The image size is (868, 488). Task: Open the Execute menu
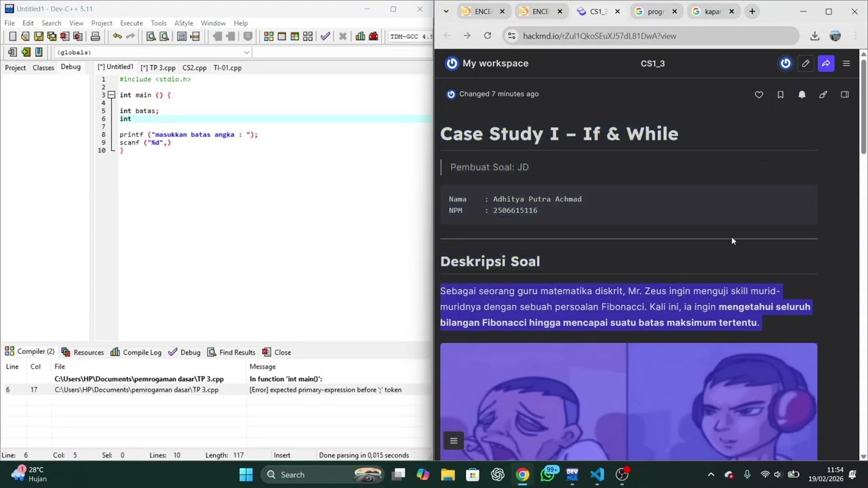[132, 23]
